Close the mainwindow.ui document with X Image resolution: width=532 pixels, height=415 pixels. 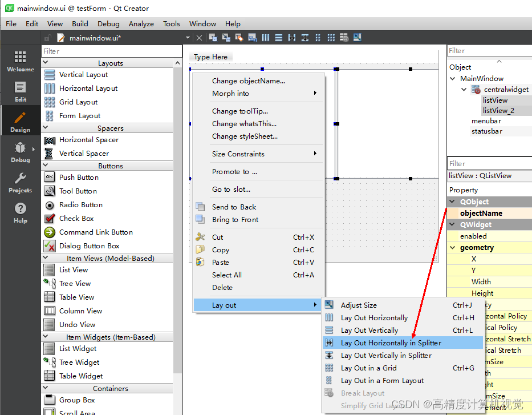(199, 38)
